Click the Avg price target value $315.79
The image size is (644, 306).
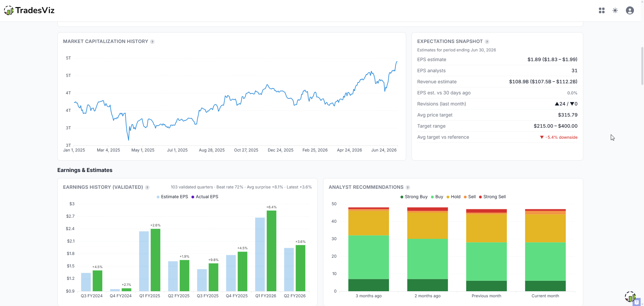[568, 115]
